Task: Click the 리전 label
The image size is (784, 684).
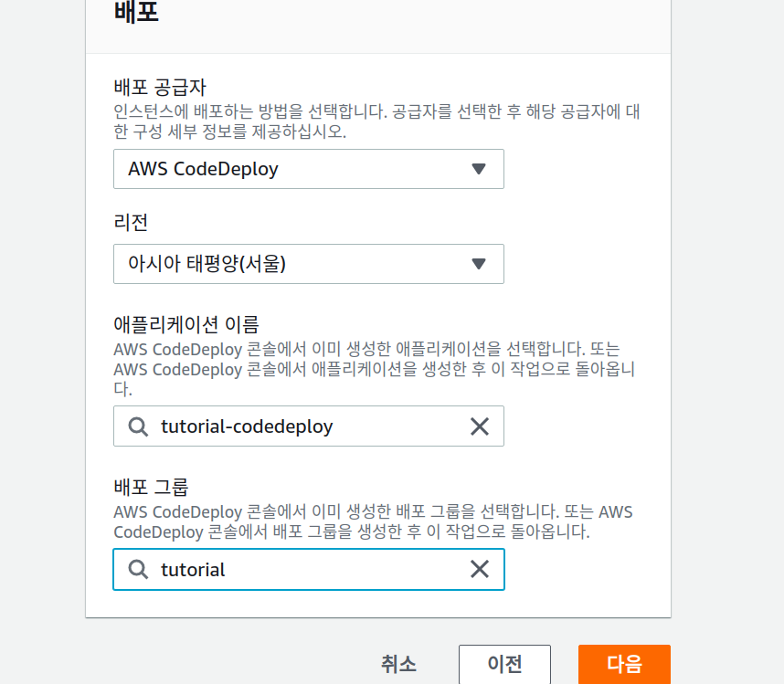Action: pyautogui.click(x=131, y=222)
